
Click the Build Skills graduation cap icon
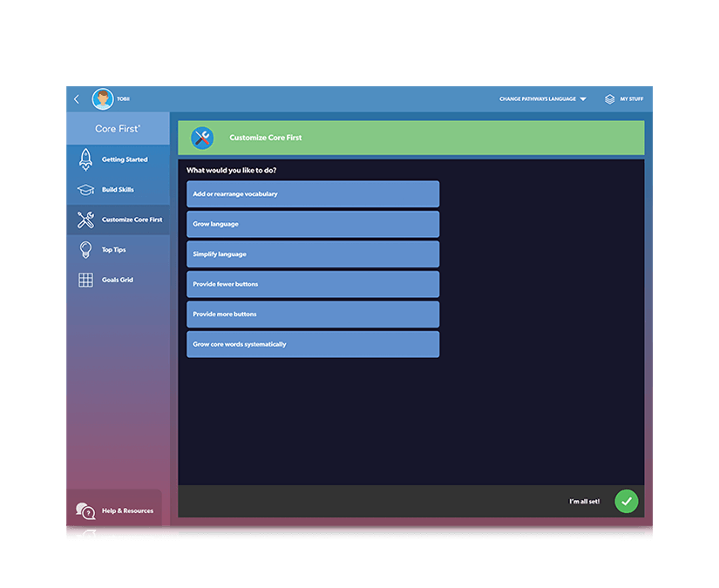(x=86, y=189)
